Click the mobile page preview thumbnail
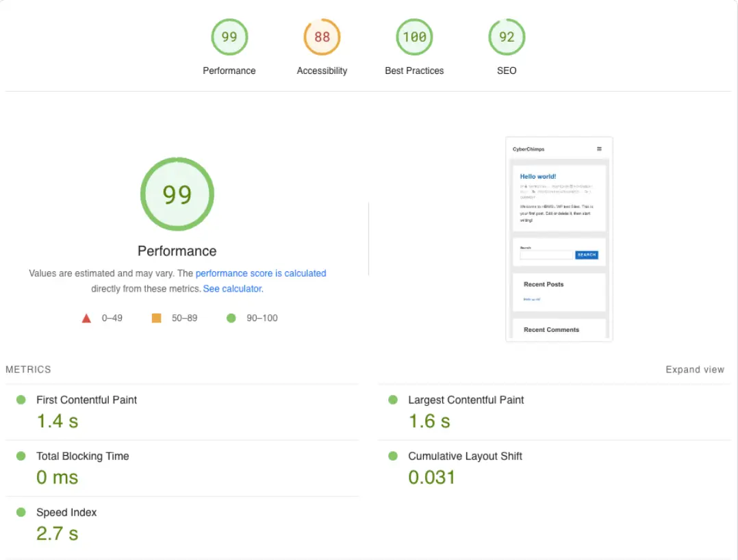 point(559,239)
